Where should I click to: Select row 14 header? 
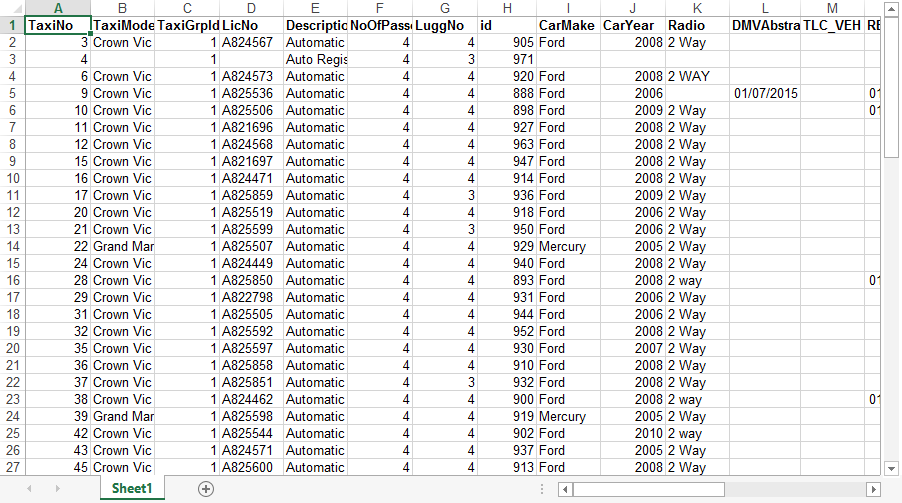(x=11, y=246)
